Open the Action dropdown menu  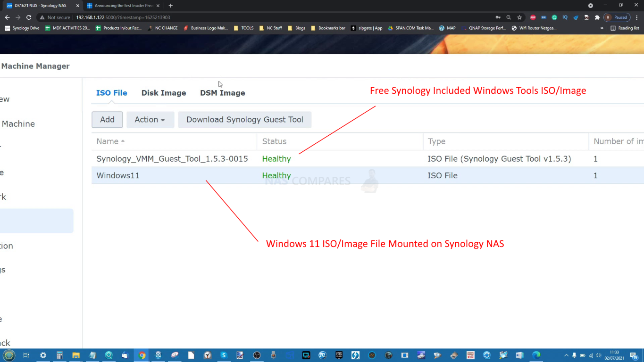[150, 120]
